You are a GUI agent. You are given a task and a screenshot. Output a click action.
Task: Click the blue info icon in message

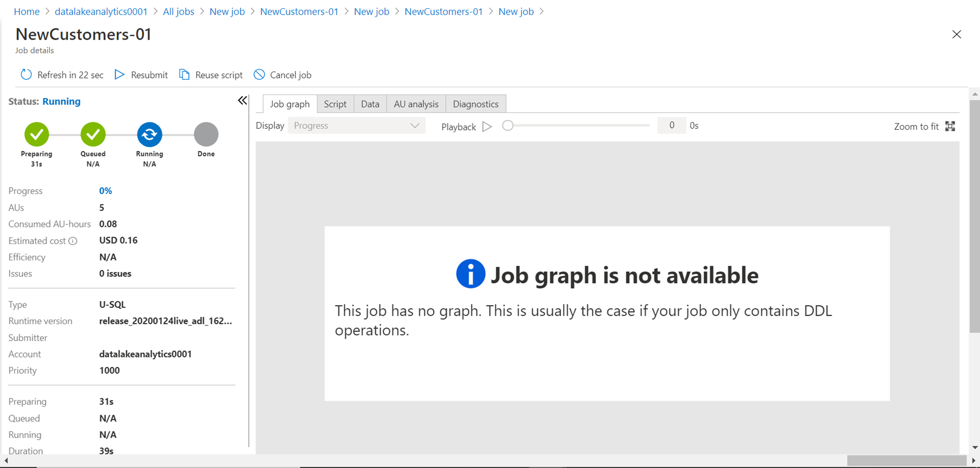point(470,273)
